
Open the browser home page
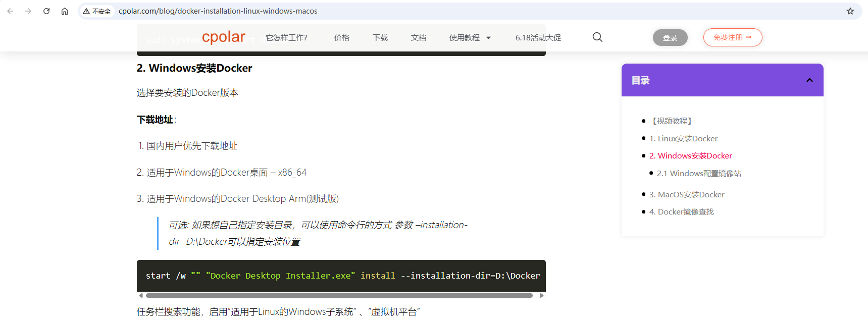pos(65,11)
